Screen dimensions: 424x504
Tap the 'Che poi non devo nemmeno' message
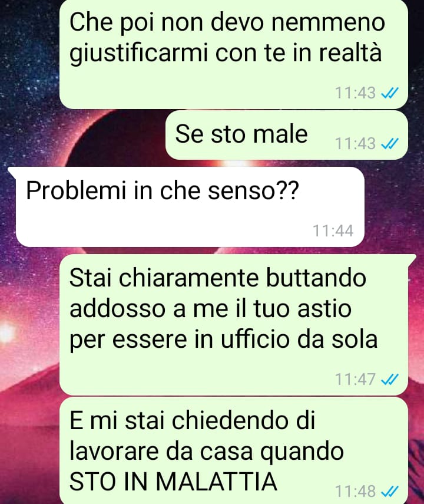tap(234, 54)
